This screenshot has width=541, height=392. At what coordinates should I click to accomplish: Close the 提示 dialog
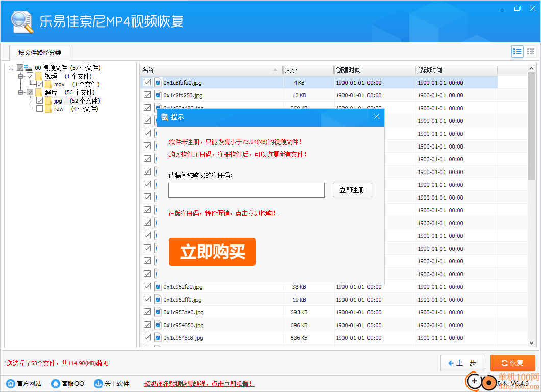pyautogui.click(x=377, y=117)
